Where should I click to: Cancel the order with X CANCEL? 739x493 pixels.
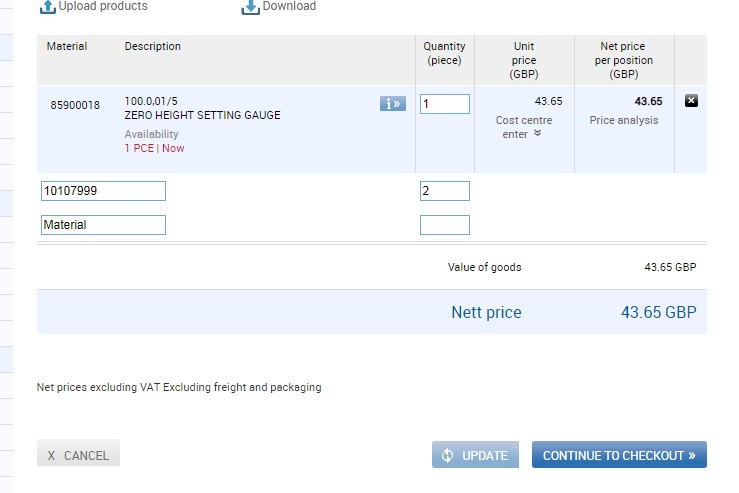tap(78, 455)
